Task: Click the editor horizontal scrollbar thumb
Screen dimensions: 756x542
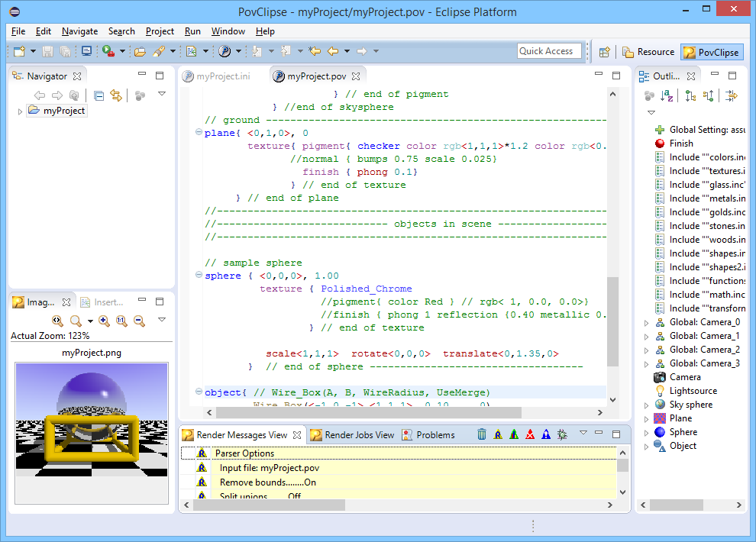Action: (369, 412)
